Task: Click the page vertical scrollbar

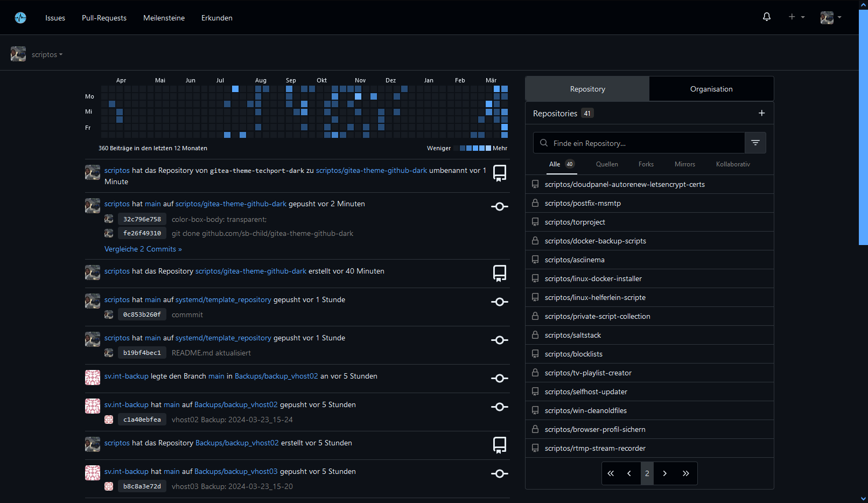Action: [x=863, y=127]
